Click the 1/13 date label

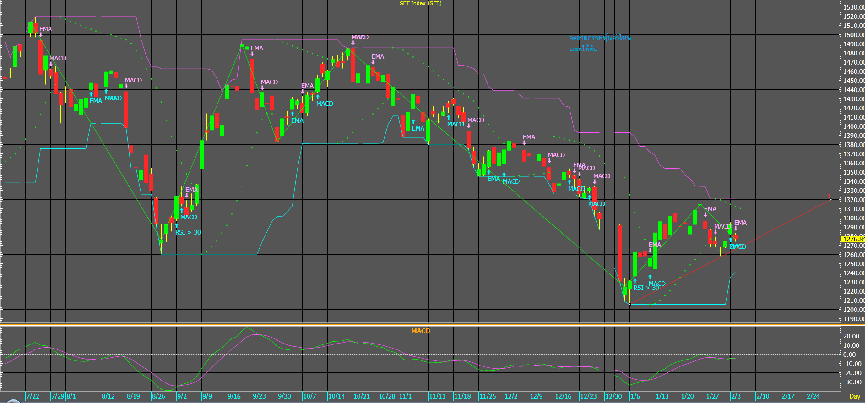click(x=662, y=396)
